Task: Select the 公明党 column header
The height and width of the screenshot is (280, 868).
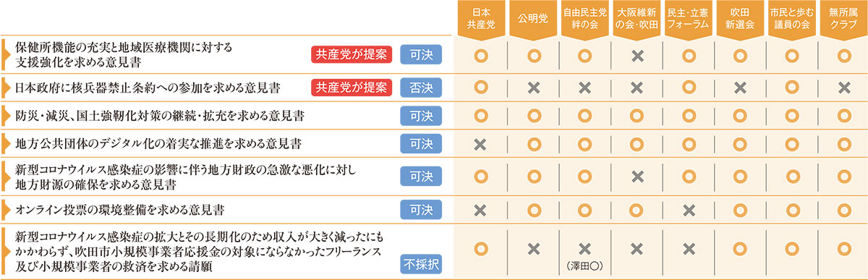Action: point(533,18)
